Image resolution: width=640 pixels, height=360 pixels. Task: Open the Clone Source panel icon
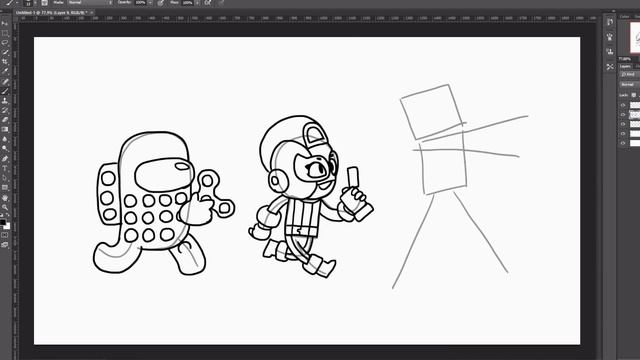click(x=610, y=52)
